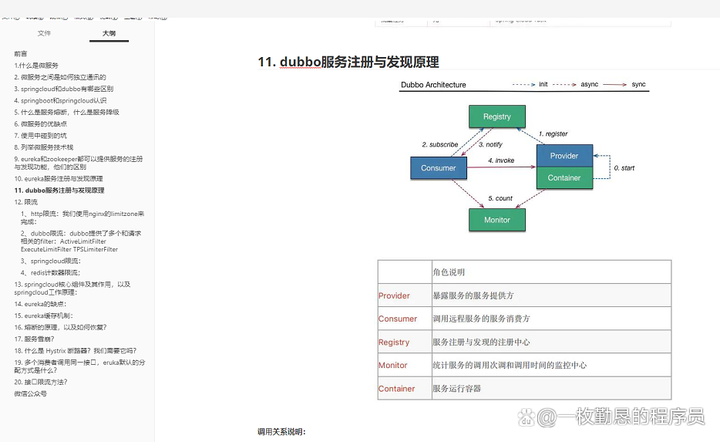Open 9. eureka和zookeeper outline entry
Image resolution: width=720 pixels, height=442 pixels.
pyautogui.click(x=79, y=163)
